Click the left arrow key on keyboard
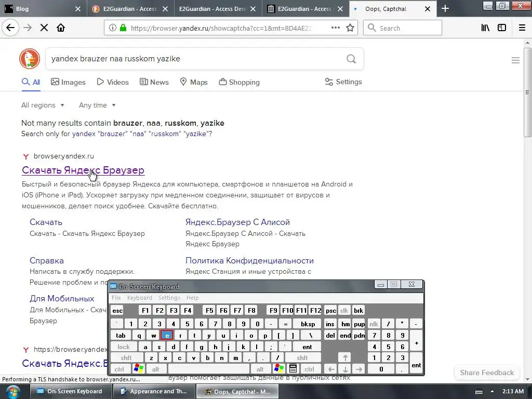 pyautogui.click(x=331, y=369)
